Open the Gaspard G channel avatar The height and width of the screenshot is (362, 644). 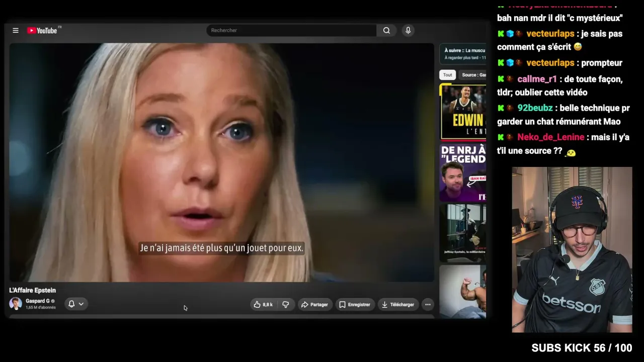tap(16, 304)
